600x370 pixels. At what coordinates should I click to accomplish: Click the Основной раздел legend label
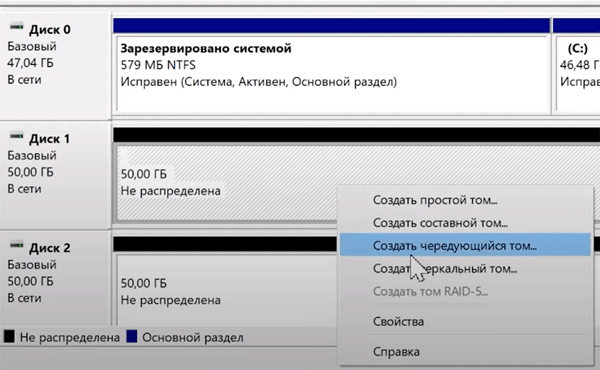pyautogui.click(x=193, y=337)
